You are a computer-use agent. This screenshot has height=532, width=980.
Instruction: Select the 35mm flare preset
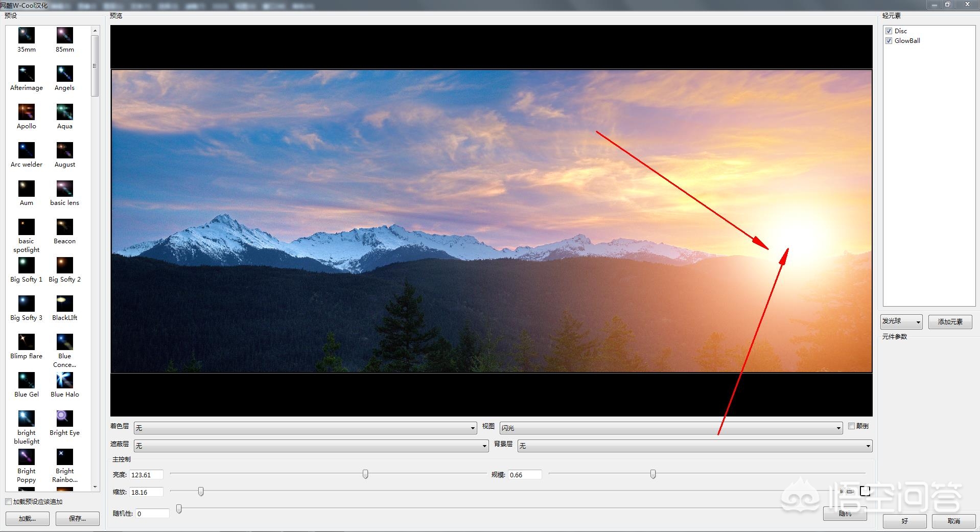[x=27, y=36]
